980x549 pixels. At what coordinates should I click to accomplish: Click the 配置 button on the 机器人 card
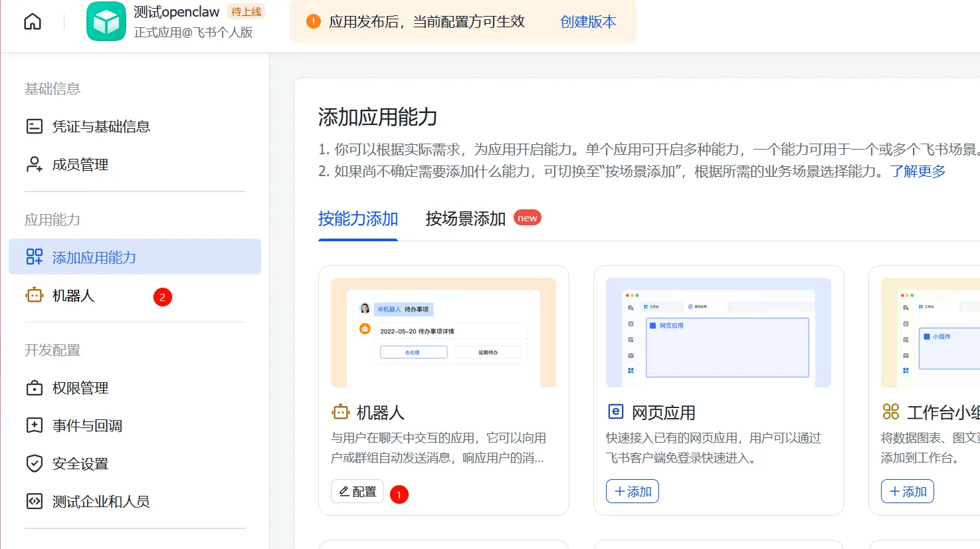(357, 491)
